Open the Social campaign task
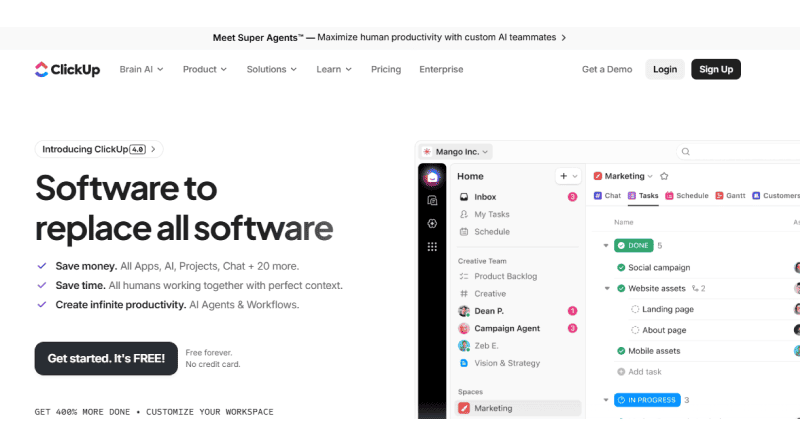Screen dimensions: 800x445 (659, 267)
